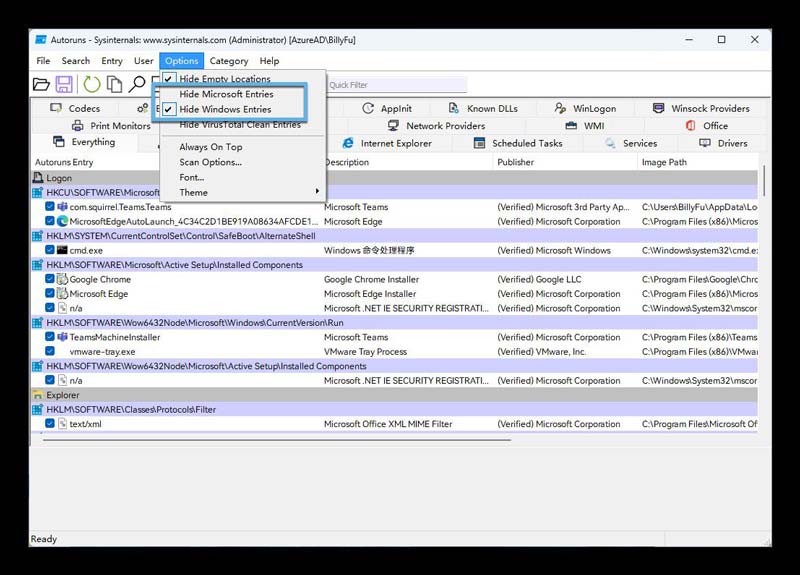Open the User menu

pos(143,61)
